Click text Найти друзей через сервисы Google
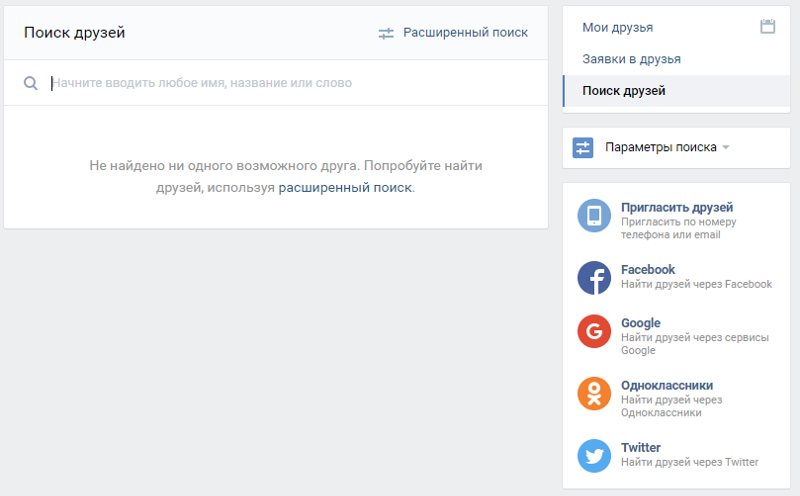This screenshot has width=800, height=496. pos(694,344)
